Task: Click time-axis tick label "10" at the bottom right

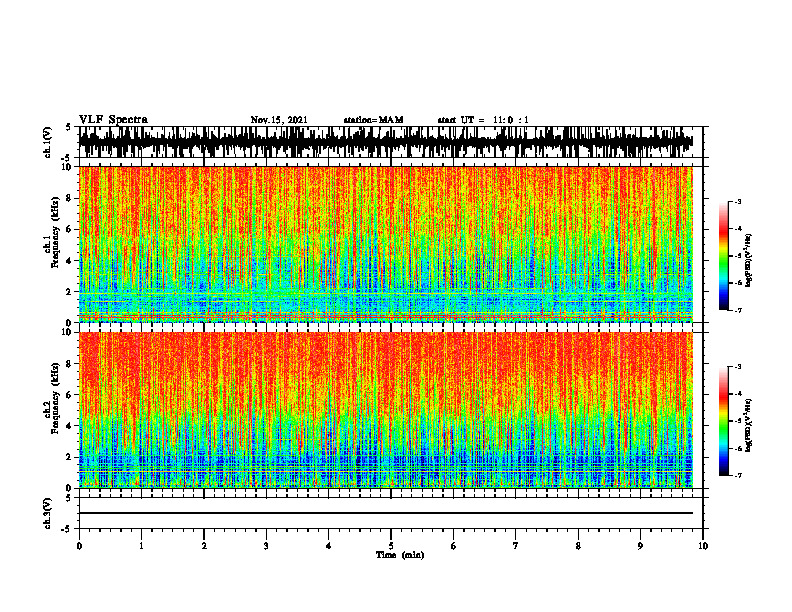Action: [703, 546]
